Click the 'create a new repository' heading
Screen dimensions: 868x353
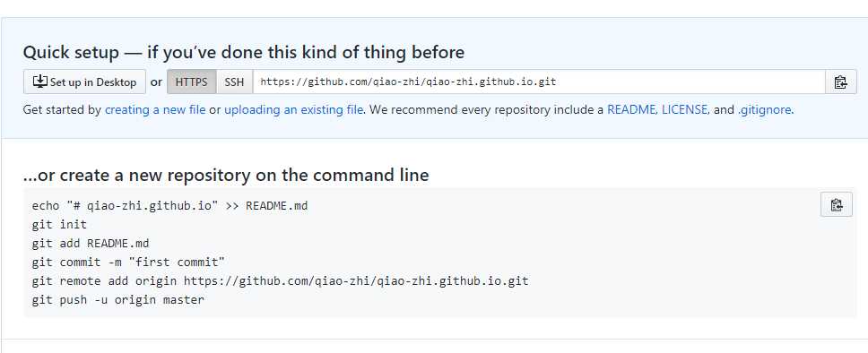pos(226,175)
